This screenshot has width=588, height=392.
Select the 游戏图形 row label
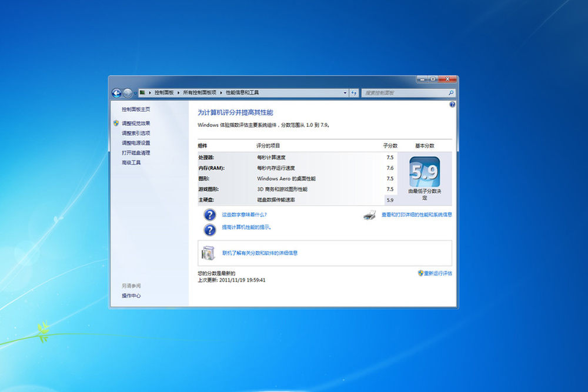pyautogui.click(x=209, y=189)
